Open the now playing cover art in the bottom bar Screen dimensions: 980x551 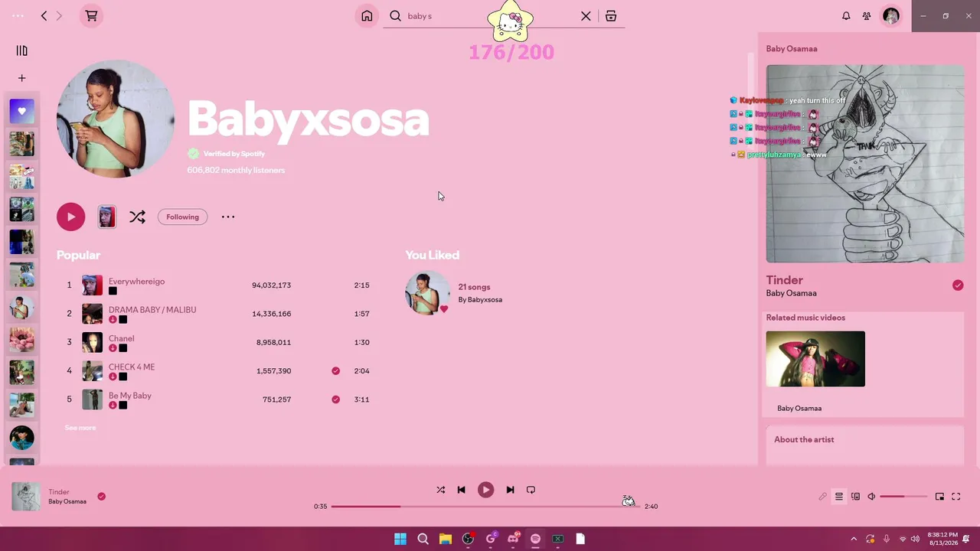coord(25,497)
